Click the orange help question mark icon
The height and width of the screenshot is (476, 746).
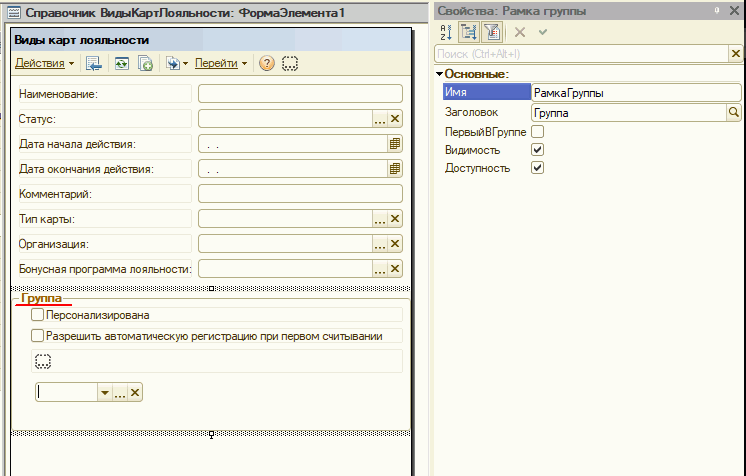tap(267, 63)
